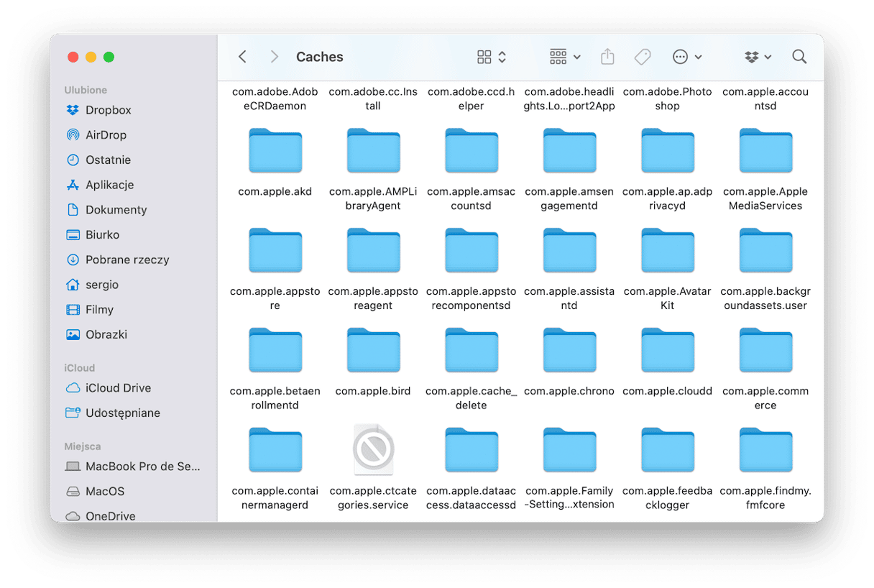Select the com.apple.akd folder
The image size is (874, 588).
click(275, 151)
